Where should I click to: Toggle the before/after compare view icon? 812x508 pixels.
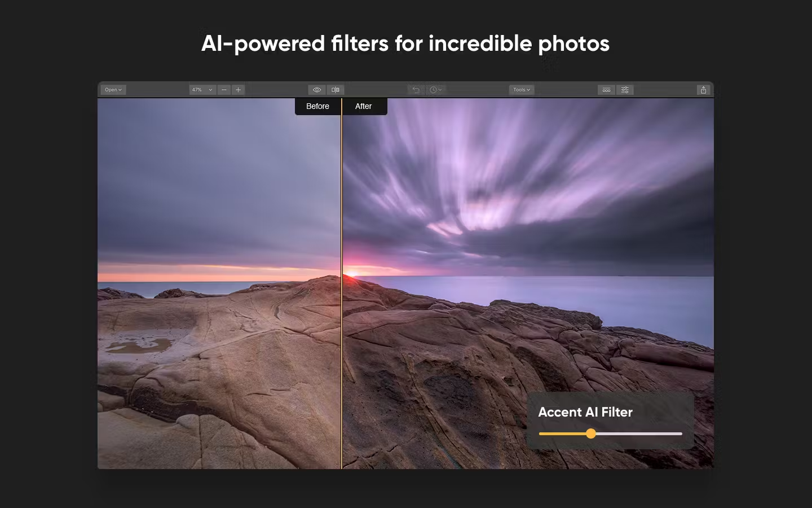pyautogui.click(x=336, y=90)
